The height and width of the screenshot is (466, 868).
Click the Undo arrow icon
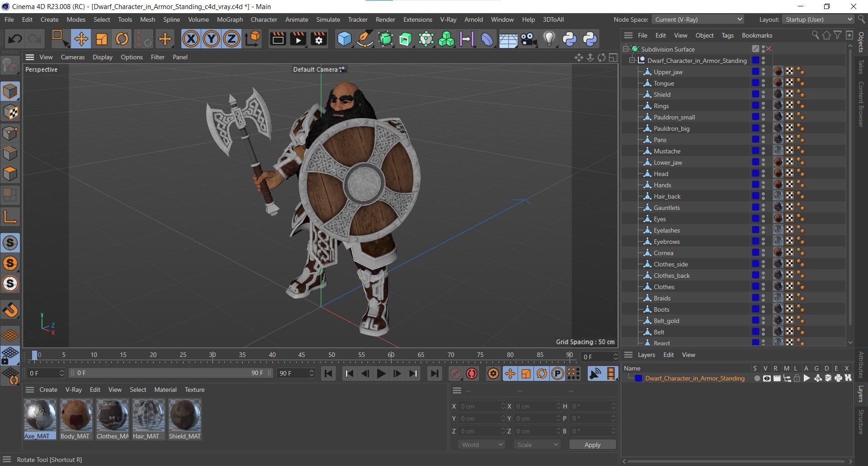click(x=14, y=39)
